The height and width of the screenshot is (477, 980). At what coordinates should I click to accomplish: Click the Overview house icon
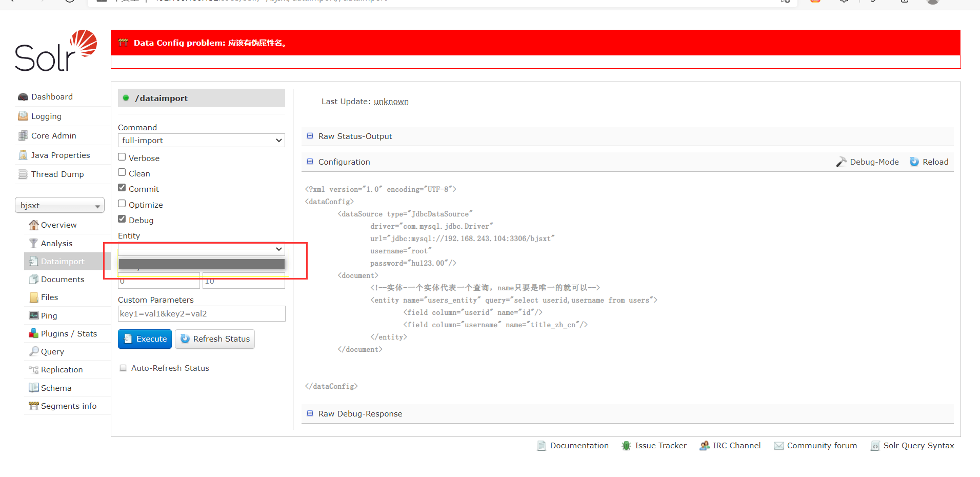(x=34, y=225)
